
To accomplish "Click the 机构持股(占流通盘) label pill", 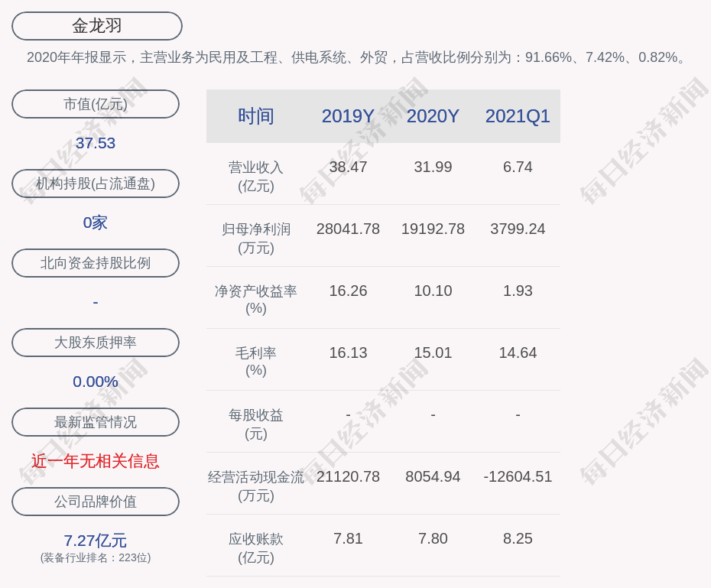I will 96,184.
